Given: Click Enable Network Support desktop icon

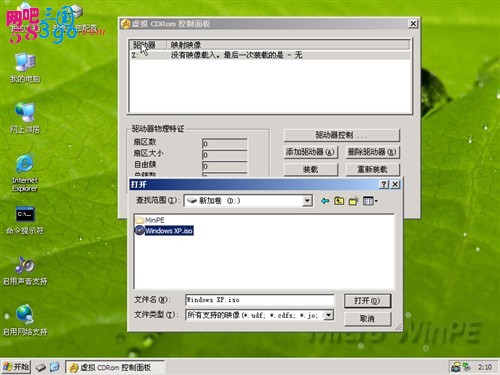Looking at the screenshot, I should (x=25, y=320).
